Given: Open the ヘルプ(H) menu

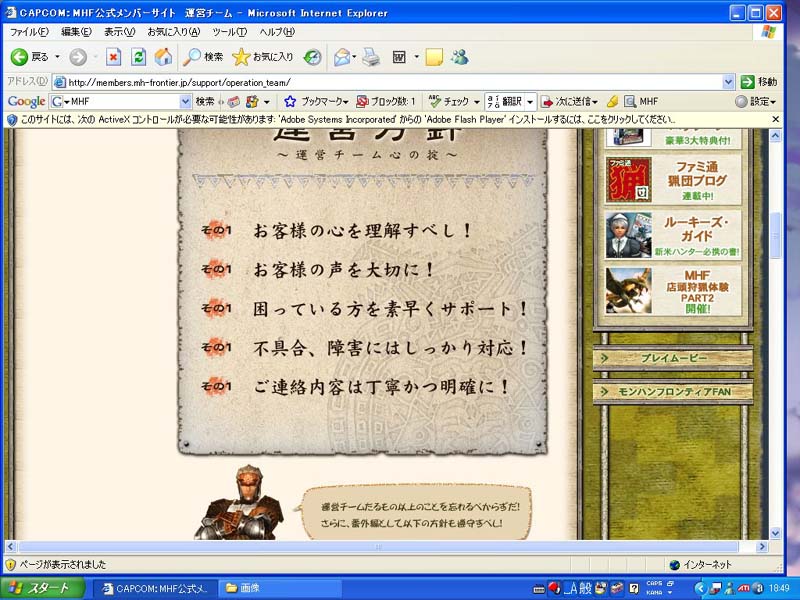Looking at the screenshot, I should click(x=277, y=32).
